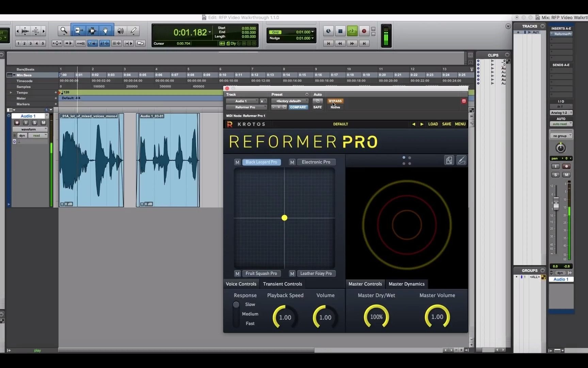Select the Leather Foley Pro library slot
This screenshot has height=368, width=588.
tap(316, 274)
